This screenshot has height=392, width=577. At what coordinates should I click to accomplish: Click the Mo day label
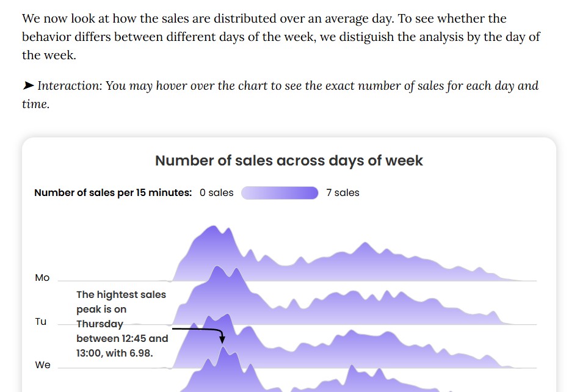point(42,278)
